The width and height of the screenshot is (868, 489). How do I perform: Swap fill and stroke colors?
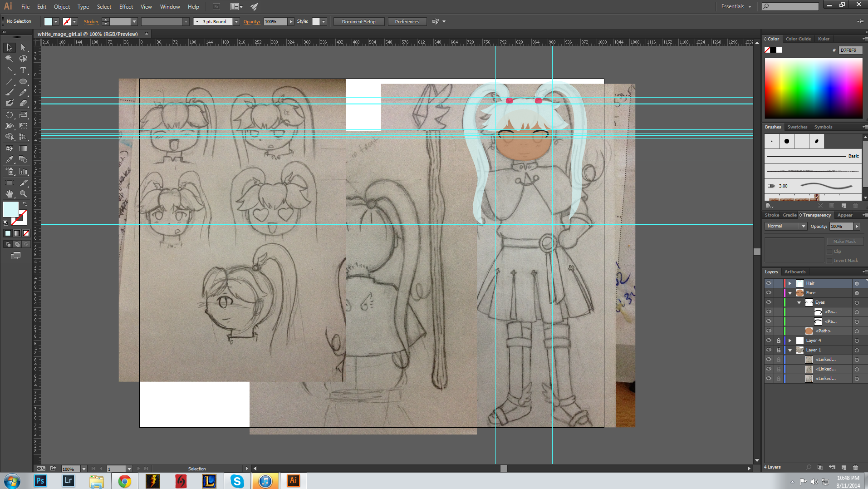[x=25, y=204]
